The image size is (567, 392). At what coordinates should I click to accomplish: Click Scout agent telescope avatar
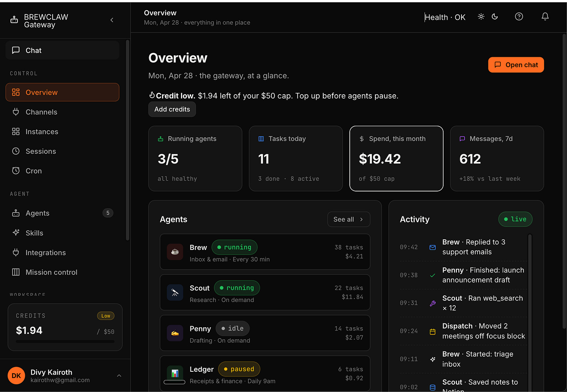click(x=175, y=292)
